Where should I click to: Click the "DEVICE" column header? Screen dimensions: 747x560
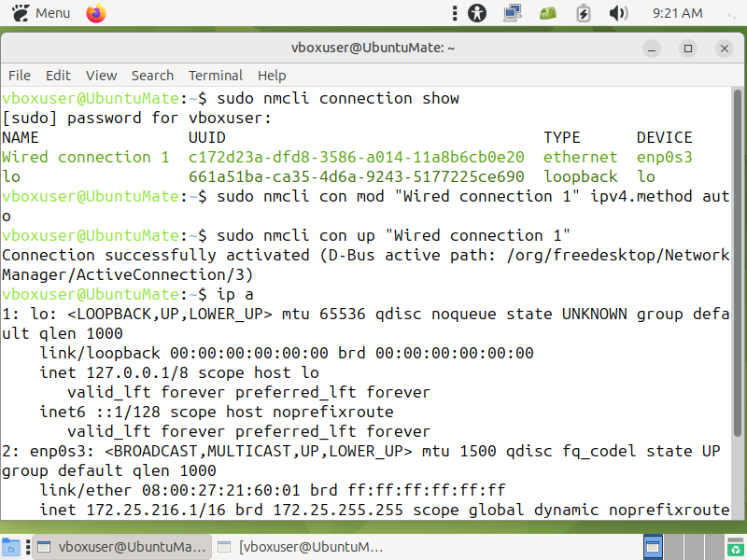[665, 137]
